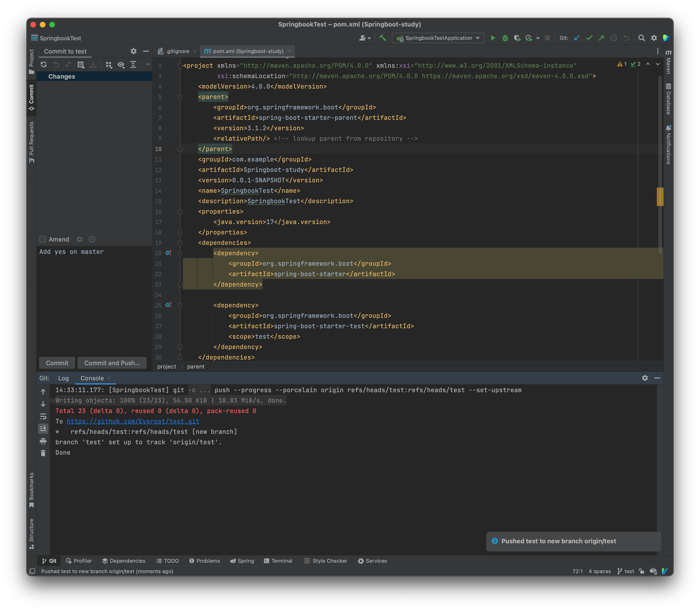Enable the Amend checkbox

pyautogui.click(x=43, y=239)
